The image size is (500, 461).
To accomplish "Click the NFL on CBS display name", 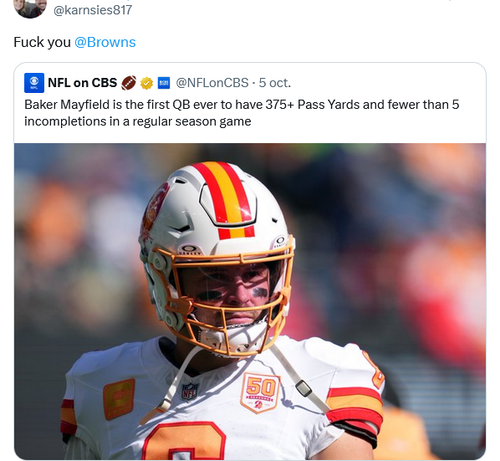I will (x=82, y=83).
